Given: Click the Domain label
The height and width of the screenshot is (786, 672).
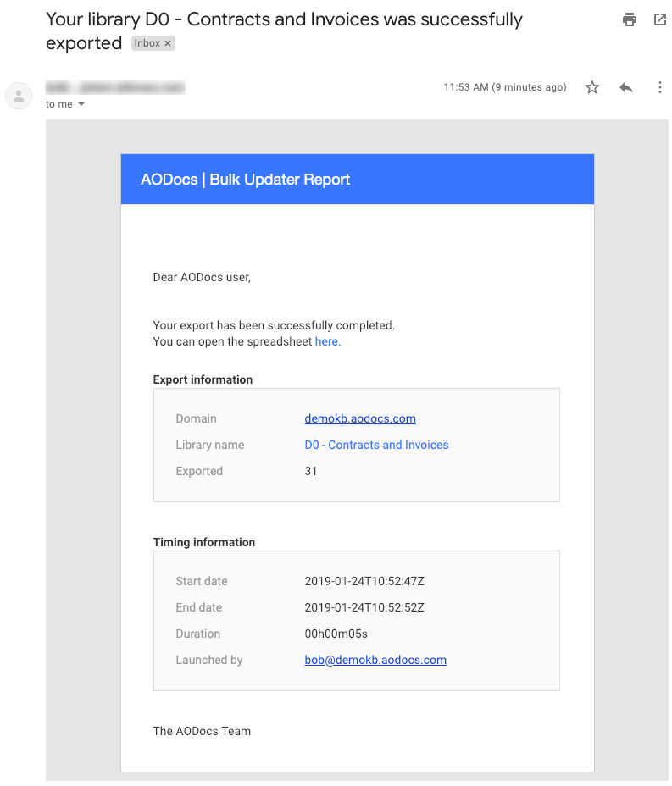Looking at the screenshot, I should coord(196,418).
